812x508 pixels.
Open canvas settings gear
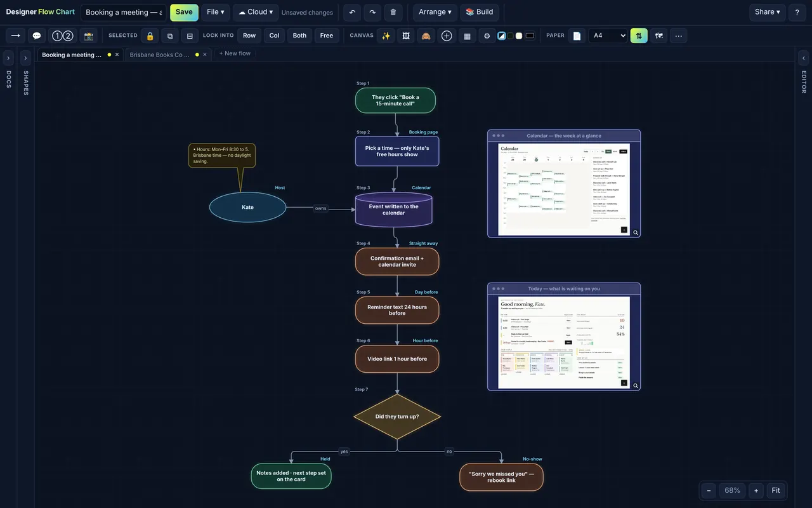tap(487, 36)
